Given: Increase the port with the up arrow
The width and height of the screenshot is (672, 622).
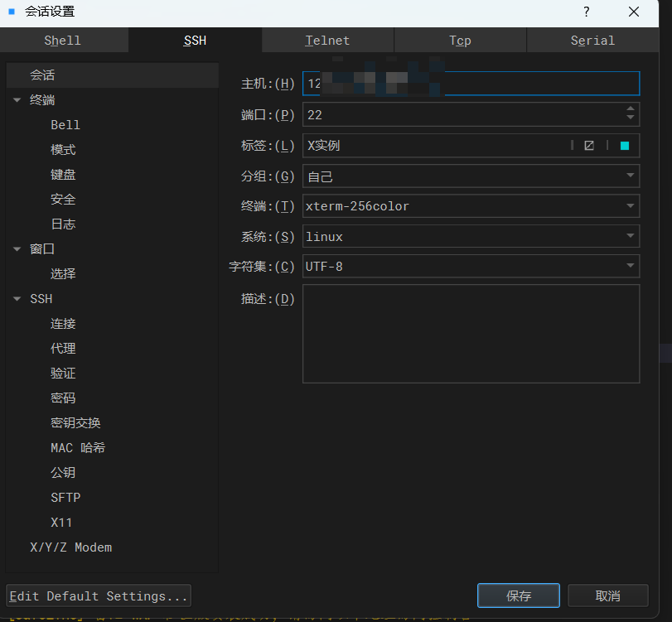Looking at the screenshot, I should pyautogui.click(x=630, y=108).
